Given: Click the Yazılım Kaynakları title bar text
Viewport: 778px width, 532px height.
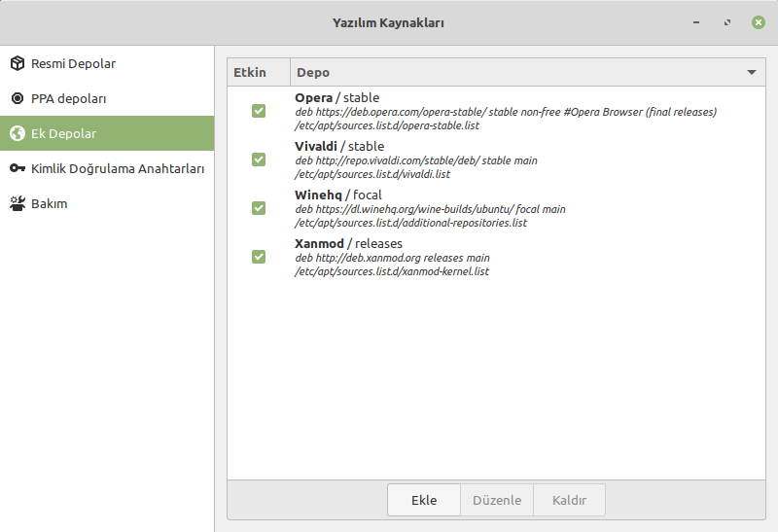Looking at the screenshot, I should tap(388, 22).
